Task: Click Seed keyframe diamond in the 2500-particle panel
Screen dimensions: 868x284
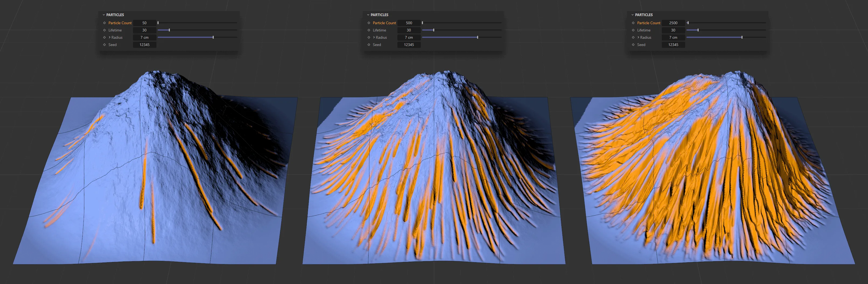Action: 633,45
